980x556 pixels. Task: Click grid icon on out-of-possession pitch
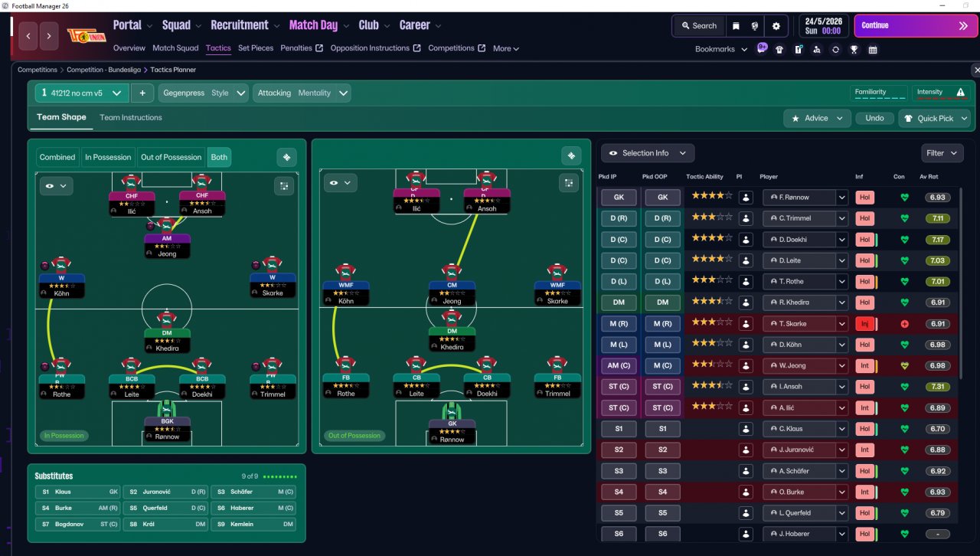[x=569, y=183]
